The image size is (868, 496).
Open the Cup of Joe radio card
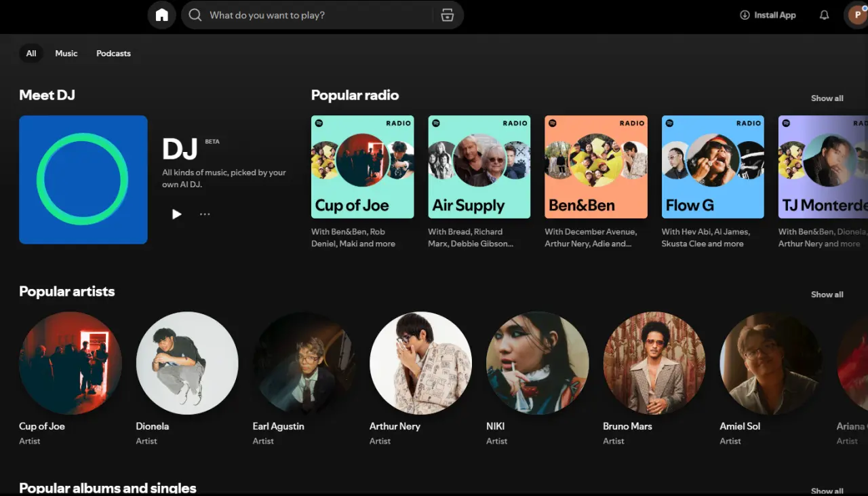362,167
